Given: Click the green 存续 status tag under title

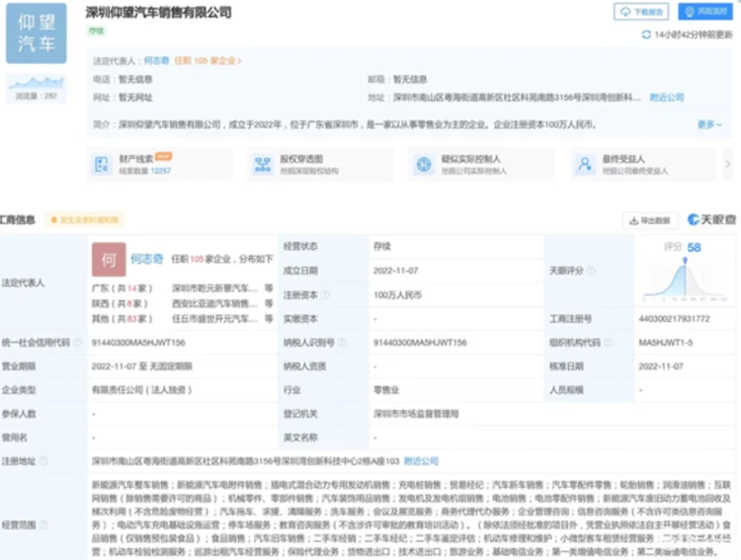Looking at the screenshot, I should tap(96, 32).
